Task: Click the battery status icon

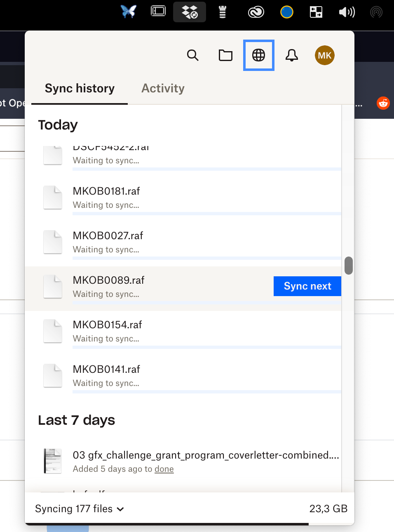Action: (222, 12)
